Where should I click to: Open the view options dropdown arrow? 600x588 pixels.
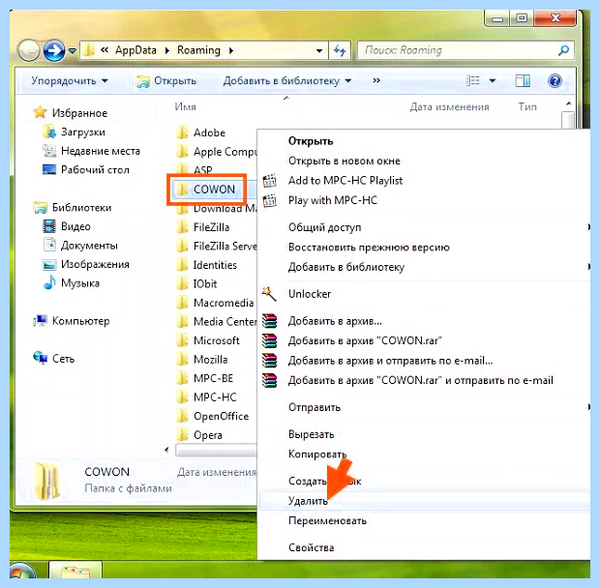[x=492, y=81]
